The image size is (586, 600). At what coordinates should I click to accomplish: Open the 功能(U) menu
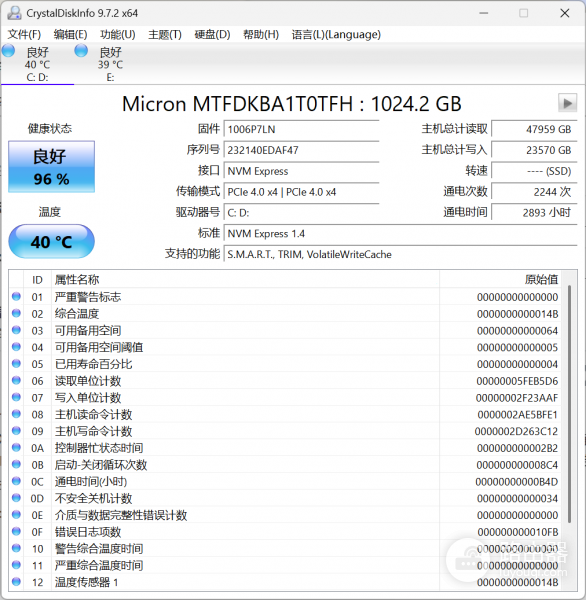tap(118, 34)
